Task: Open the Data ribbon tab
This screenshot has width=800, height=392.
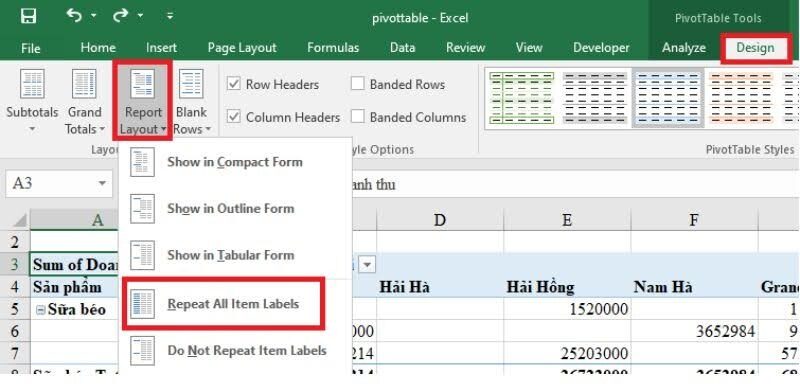Action: point(402,48)
